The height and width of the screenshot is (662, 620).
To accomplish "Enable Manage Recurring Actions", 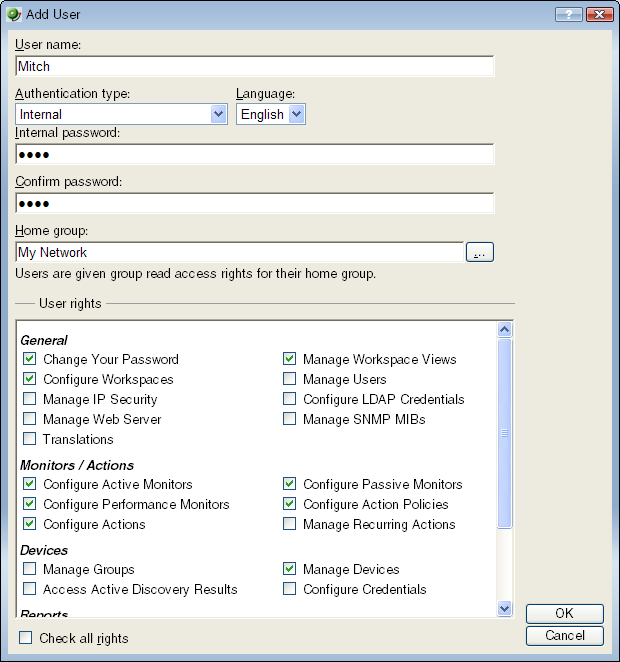I will pyautogui.click(x=290, y=524).
